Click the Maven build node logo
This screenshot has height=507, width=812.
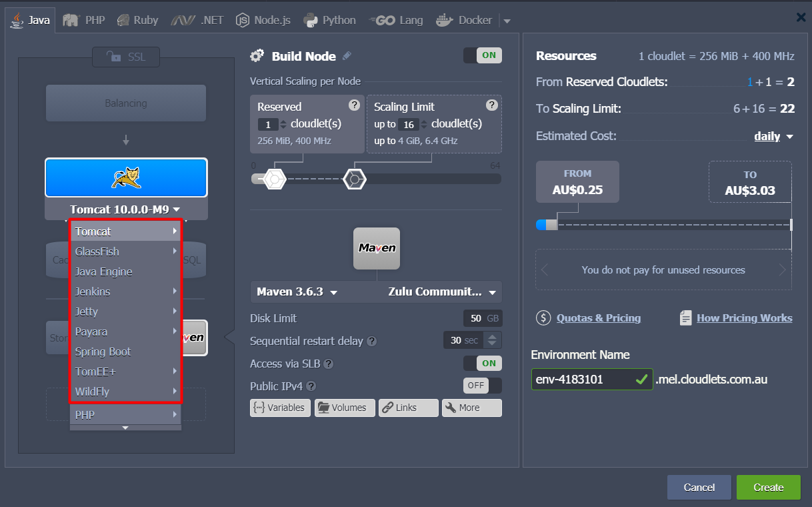point(377,248)
